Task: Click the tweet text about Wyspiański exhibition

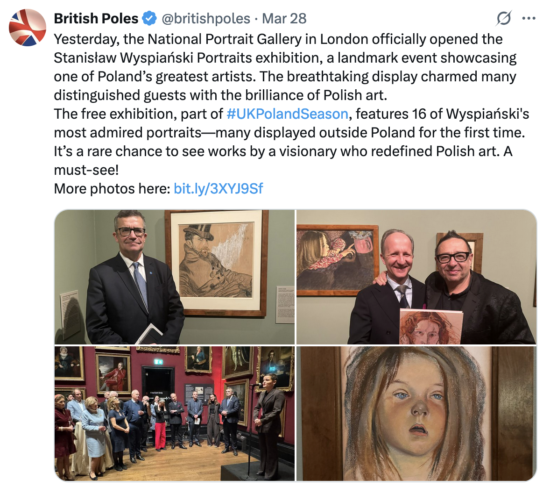Action: [291, 105]
